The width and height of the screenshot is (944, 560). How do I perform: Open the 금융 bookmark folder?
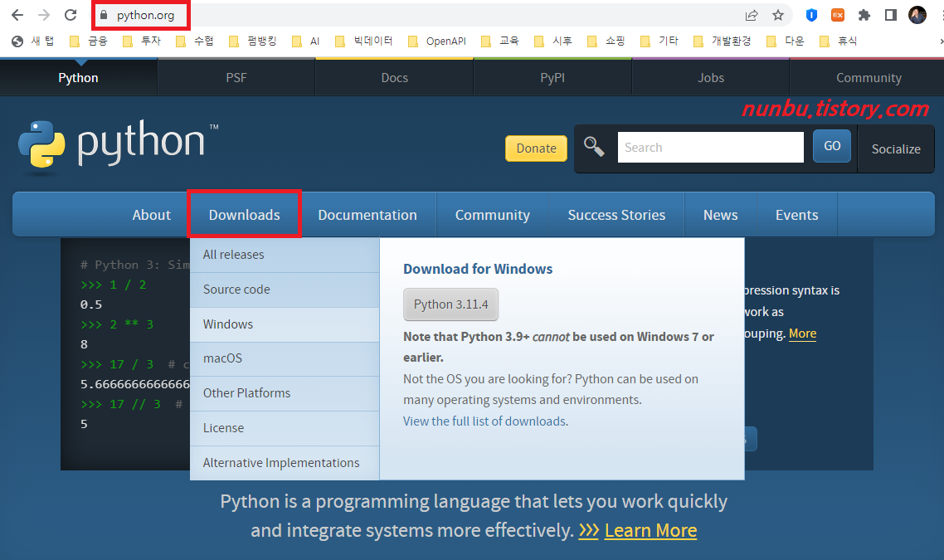(89, 41)
